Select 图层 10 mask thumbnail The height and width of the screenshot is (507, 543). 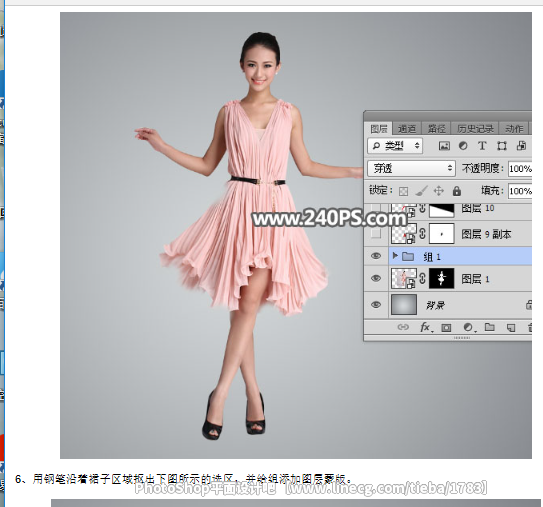pyautogui.click(x=442, y=210)
